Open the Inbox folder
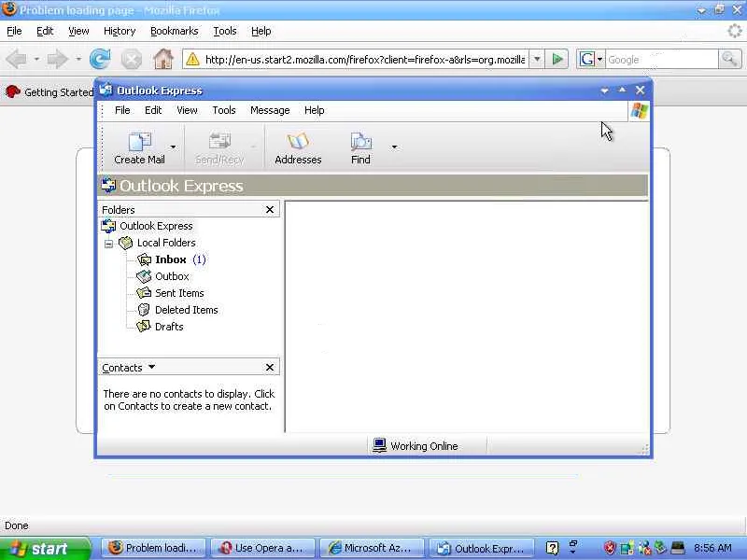This screenshot has height=560, width=747. coord(171,259)
